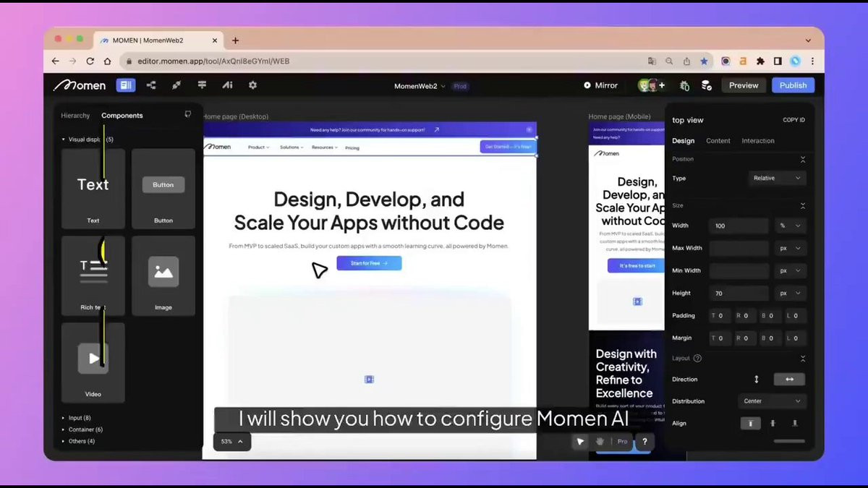The width and height of the screenshot is (868, 488).
Task: Open the settings gear in Momen toolbar
Action: coord(252,85)
